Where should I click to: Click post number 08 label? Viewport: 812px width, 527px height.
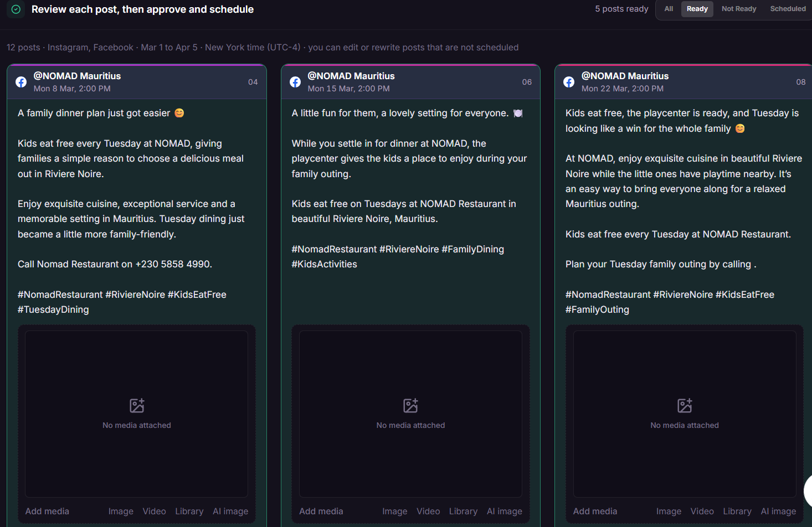pyautogui.click(x=801, y=82)
